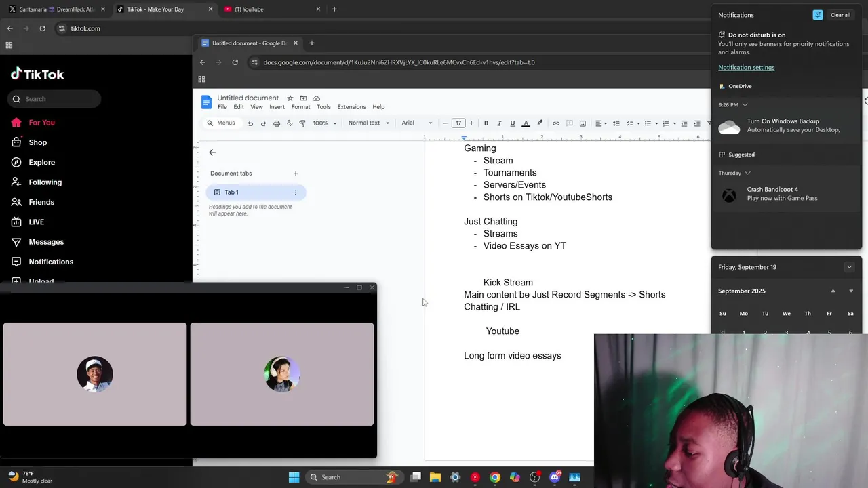The image size is (868, 488).
Task: Open the text alignment dropdown
Action: 601,123
